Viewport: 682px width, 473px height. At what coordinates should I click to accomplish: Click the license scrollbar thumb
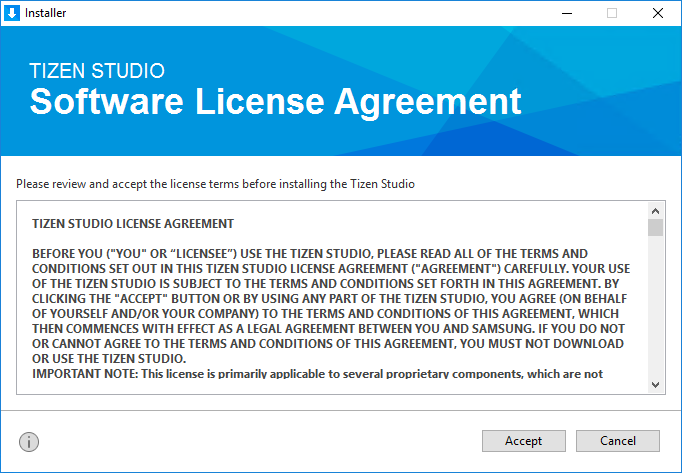click(x=655, y=228)
